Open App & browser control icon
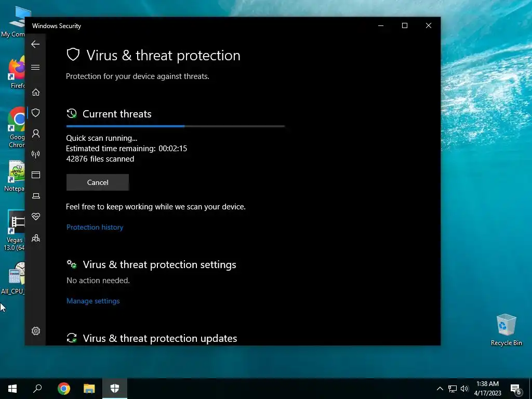This screenshot has width=532, height=399. tap(36, 175)
